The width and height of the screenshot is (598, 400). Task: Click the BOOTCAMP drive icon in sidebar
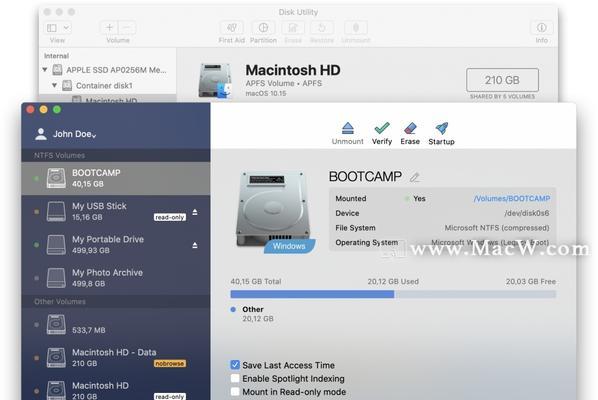coord(56,178)
